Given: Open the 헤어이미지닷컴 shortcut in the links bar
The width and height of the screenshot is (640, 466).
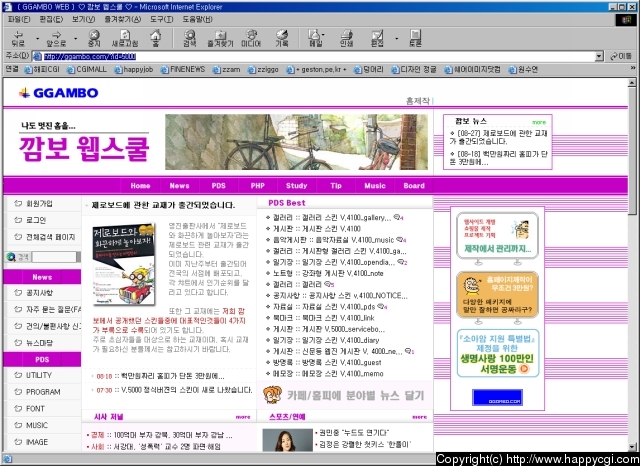Looking at the screenshot, I should coord(473,70).
